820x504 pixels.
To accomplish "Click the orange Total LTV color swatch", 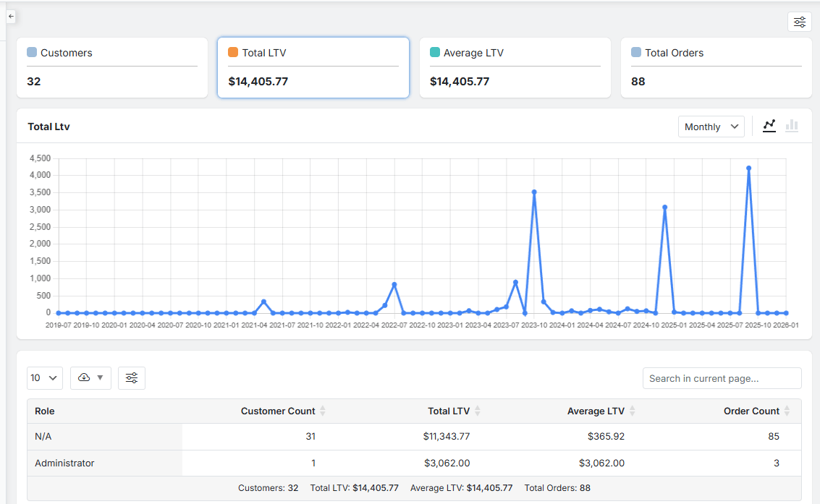I will [233, 52].
